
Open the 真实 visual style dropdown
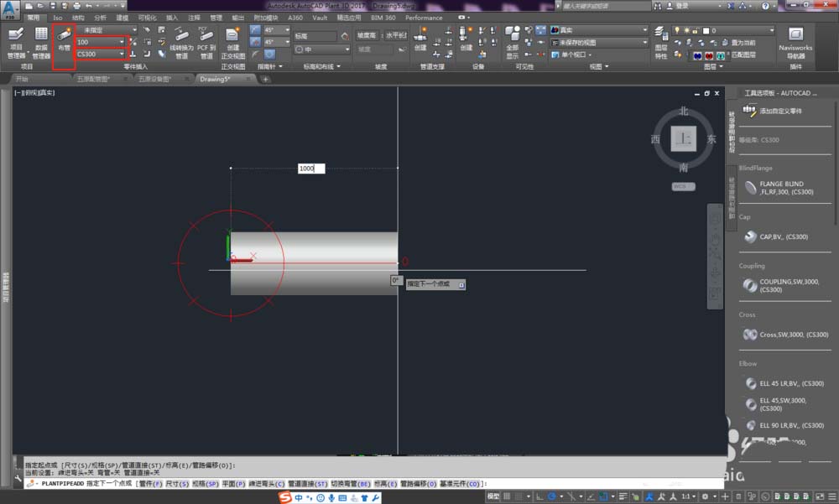tap(644, 30)
